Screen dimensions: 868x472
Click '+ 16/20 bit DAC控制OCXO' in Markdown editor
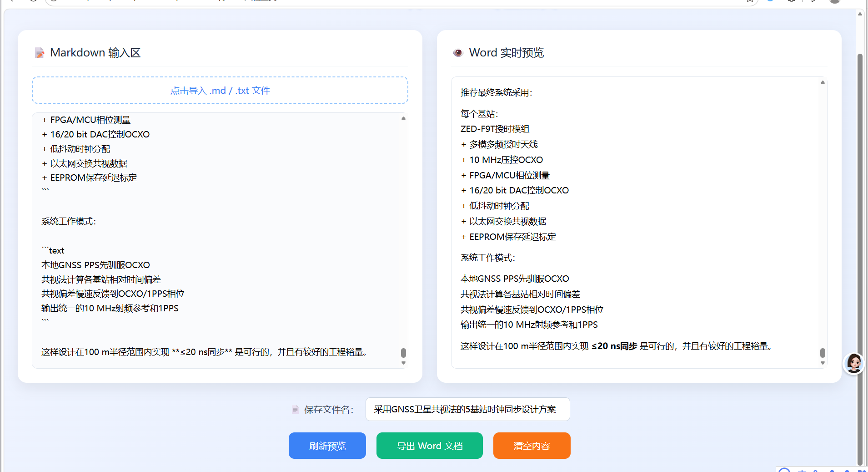coord(95,134)
